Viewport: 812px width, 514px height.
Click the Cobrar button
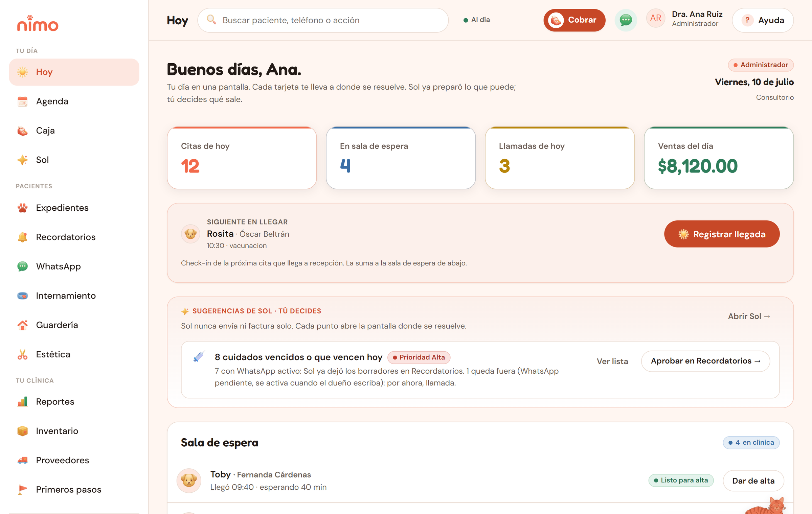point(574,20)
